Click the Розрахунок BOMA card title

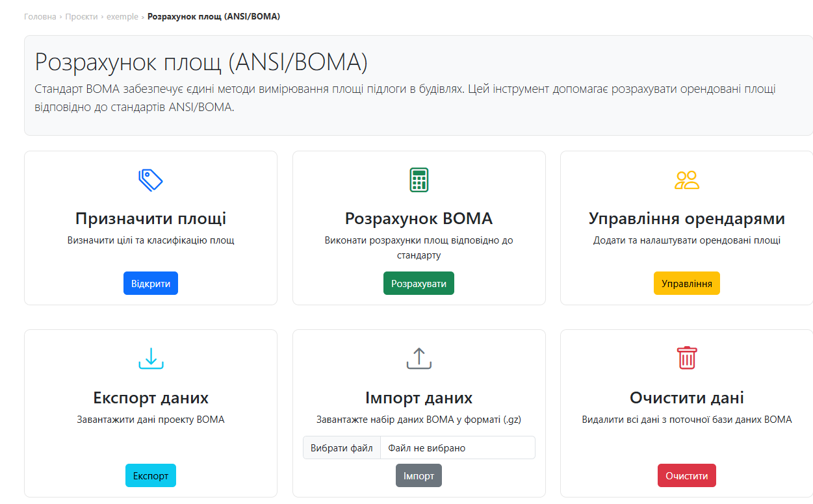tap(419, 218)
